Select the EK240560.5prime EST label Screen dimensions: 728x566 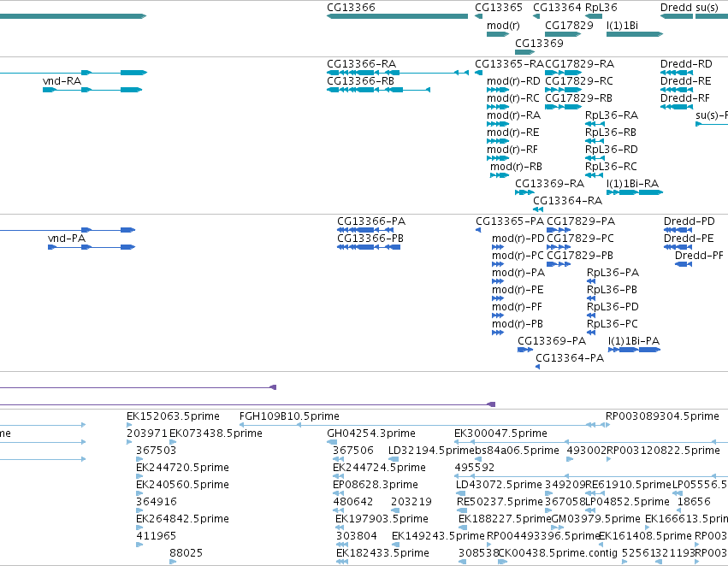point(182,485)
